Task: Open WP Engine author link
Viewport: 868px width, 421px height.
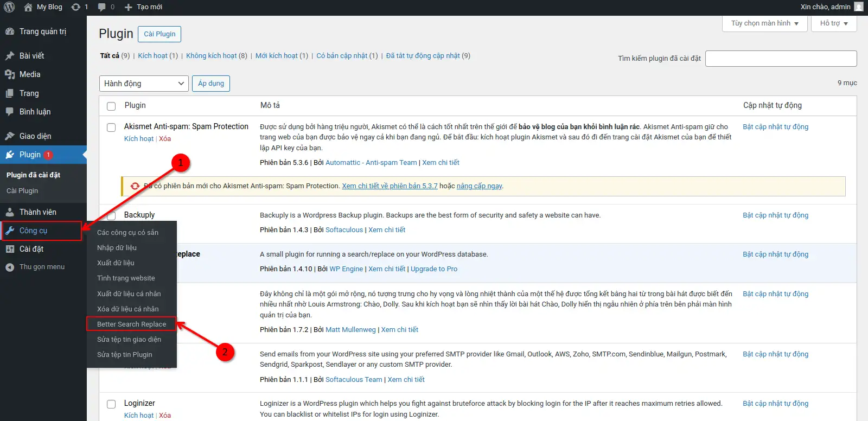Action: 346,269
